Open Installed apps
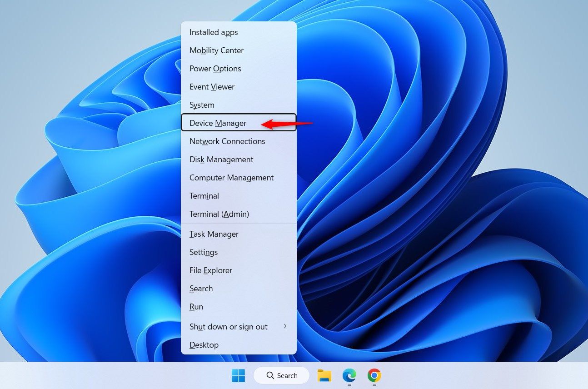Image resolution: width=588 pixels, height=389 pixels. (214, 32)
